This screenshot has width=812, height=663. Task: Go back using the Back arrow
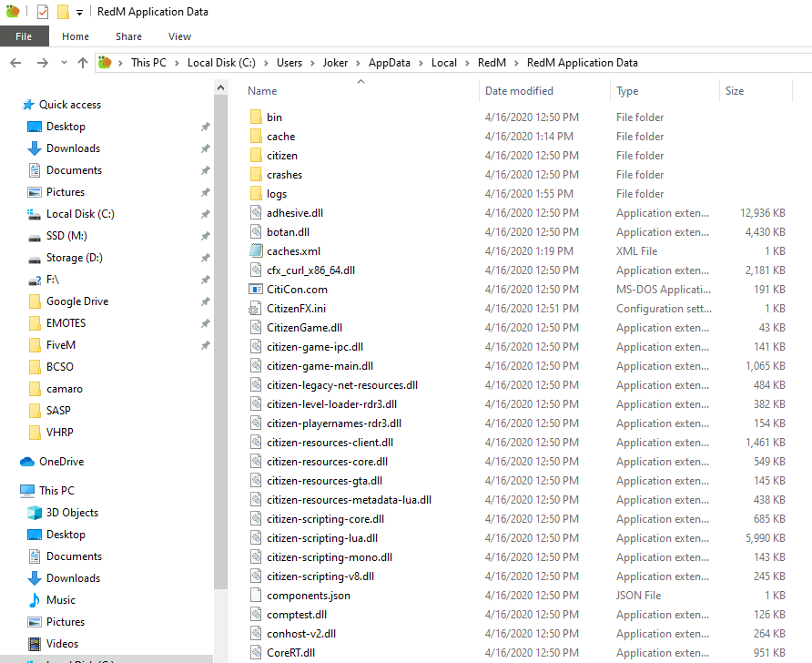pyautogui.click(x=15, y=63)
